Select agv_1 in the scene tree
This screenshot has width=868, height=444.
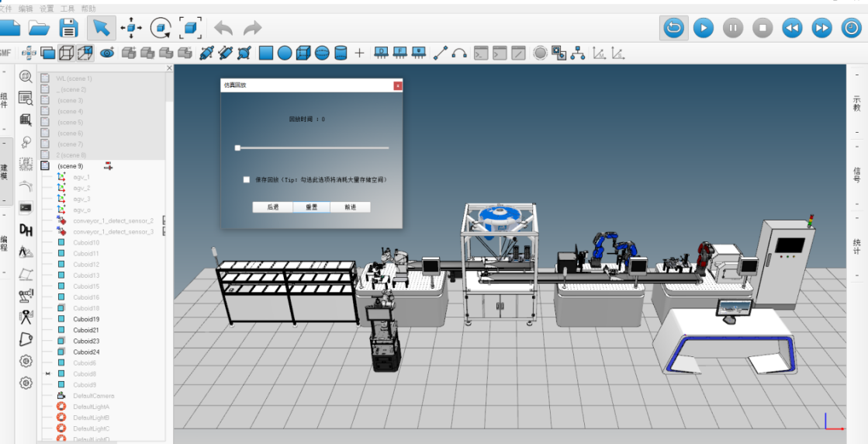[x=81, y=177]
